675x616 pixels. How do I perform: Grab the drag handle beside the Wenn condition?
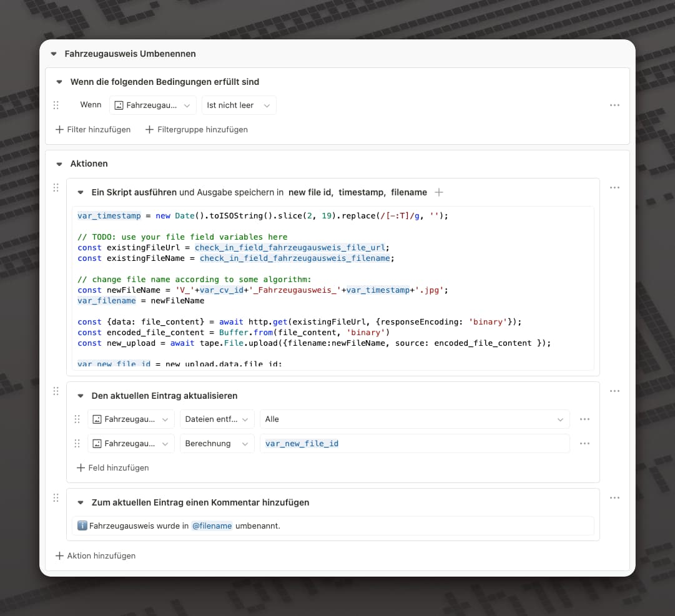click(56, 105)
